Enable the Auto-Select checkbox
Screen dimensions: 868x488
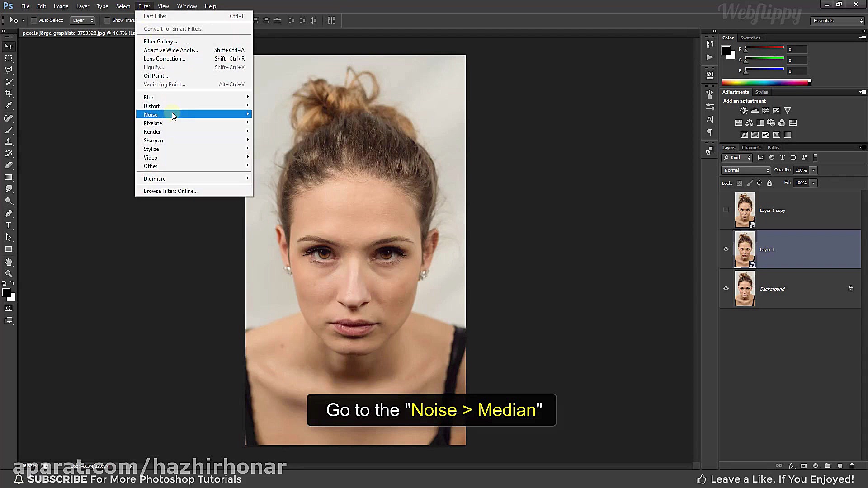click(34, 20)
